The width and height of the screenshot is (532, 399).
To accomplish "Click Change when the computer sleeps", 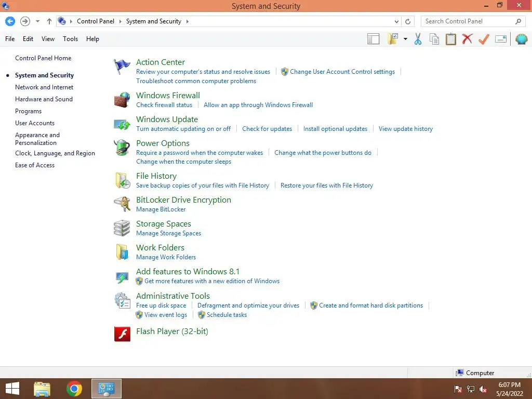I will pos(183,162).
